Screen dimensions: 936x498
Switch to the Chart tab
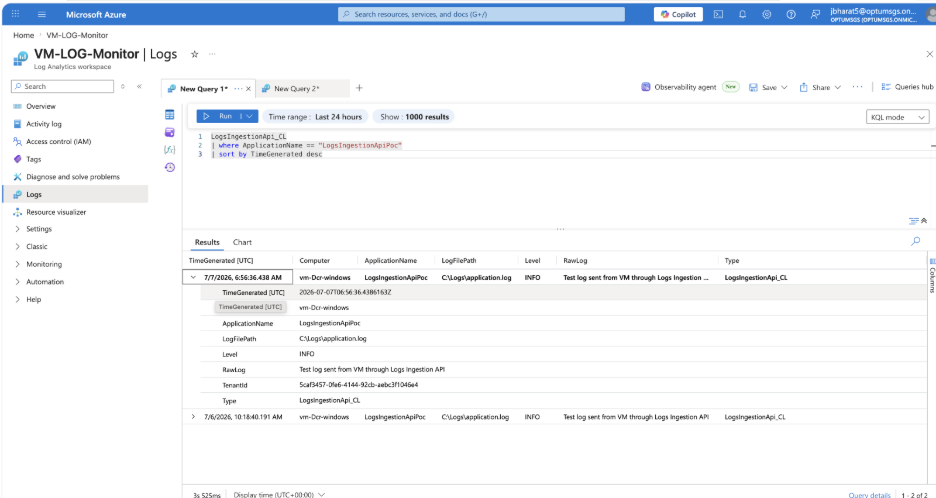[x=242, y=242]
